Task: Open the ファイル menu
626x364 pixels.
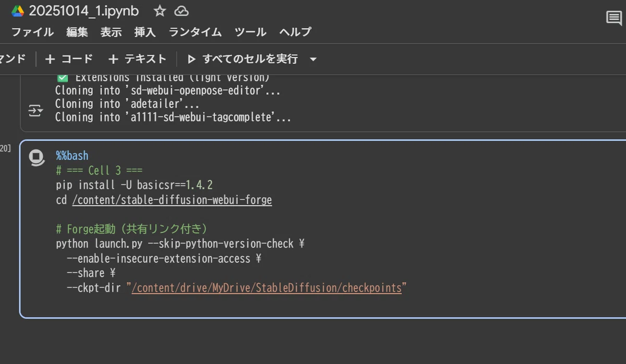Action: 32,32
